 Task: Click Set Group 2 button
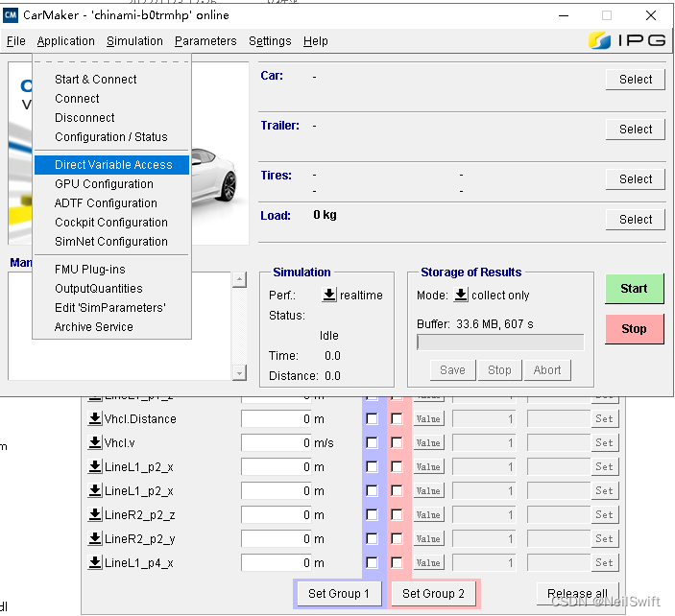pyautogui.click(x=433, y=594)
